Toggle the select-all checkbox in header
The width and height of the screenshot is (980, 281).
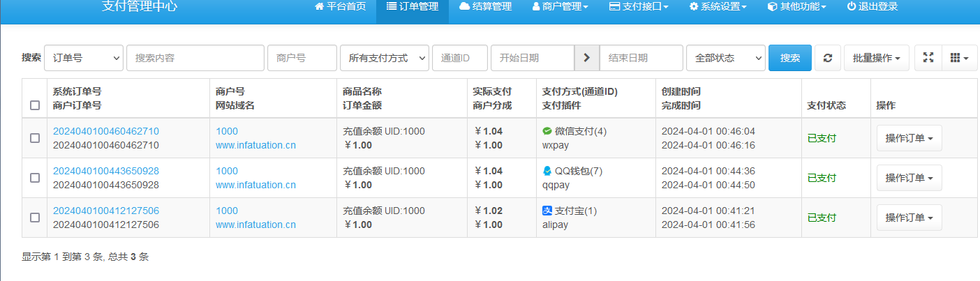pos(35,105)
